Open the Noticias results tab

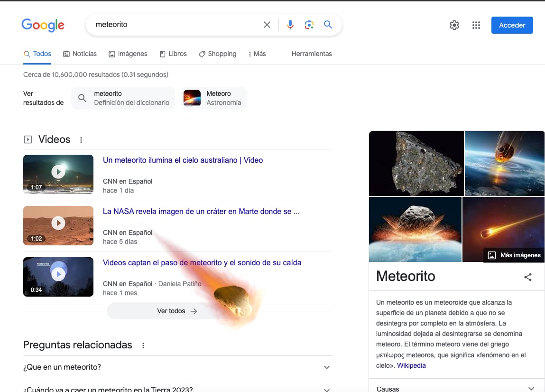point(80,54)
